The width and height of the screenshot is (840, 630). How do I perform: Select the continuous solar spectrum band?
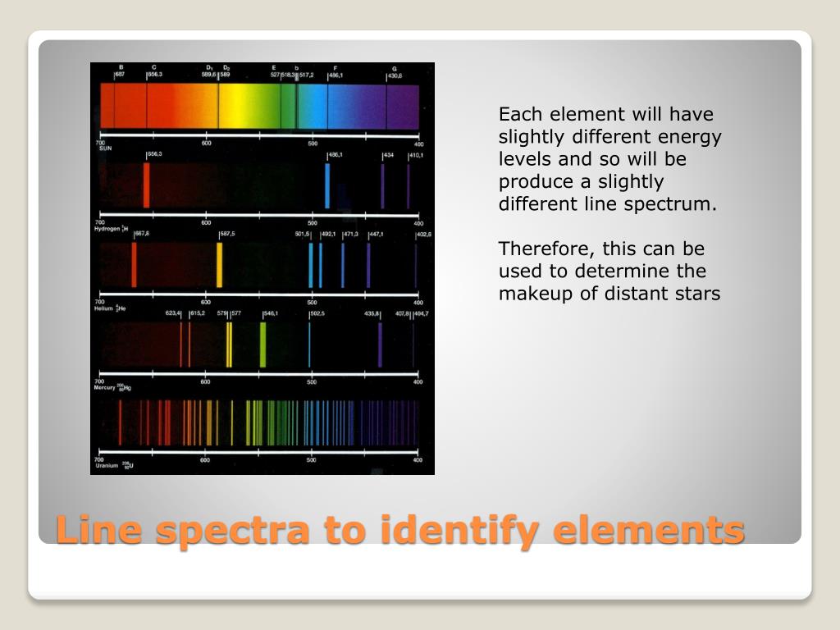pyautogui.click(x=259, y=107)
